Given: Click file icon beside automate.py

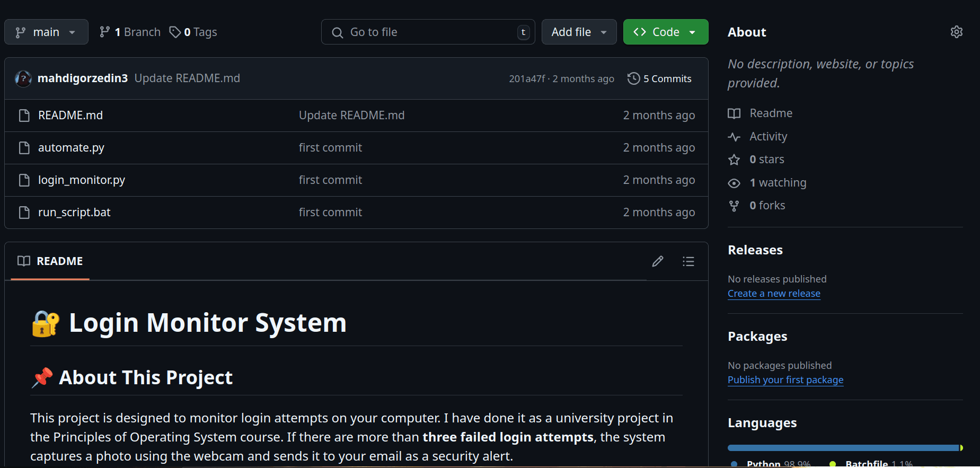Looking at the screenshot, I should [x=24, y=147].
